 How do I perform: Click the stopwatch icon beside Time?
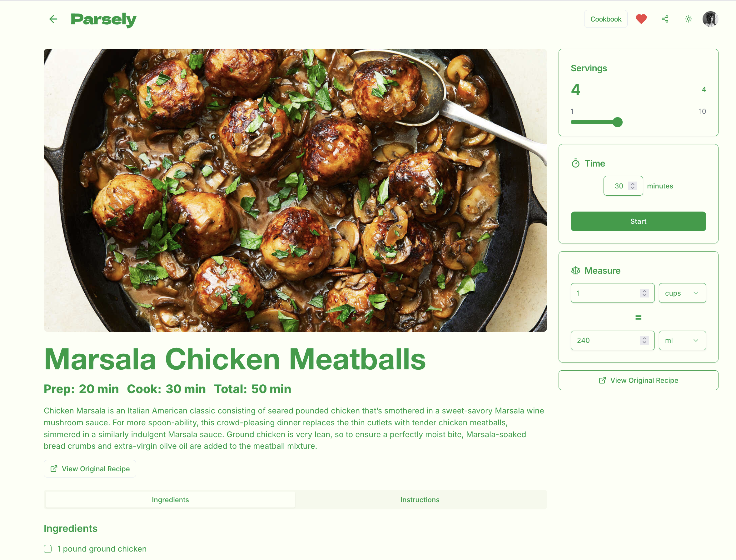(575, 163)
